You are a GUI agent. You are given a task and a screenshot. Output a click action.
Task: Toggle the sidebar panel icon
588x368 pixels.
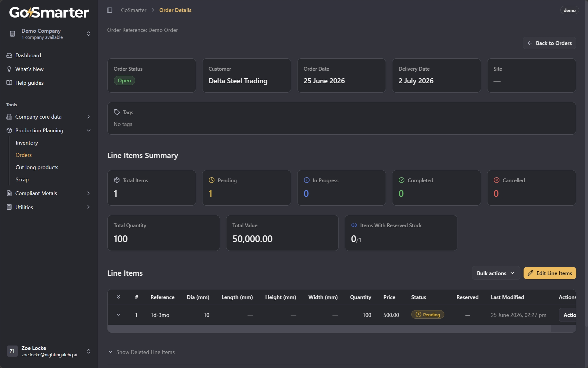click(x=110, y=10)
